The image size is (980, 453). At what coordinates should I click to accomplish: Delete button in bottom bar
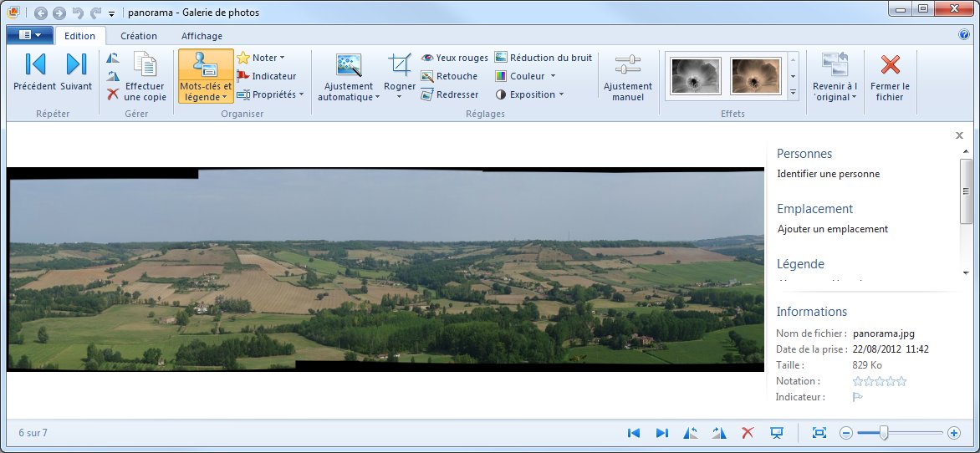click(748, 432)
